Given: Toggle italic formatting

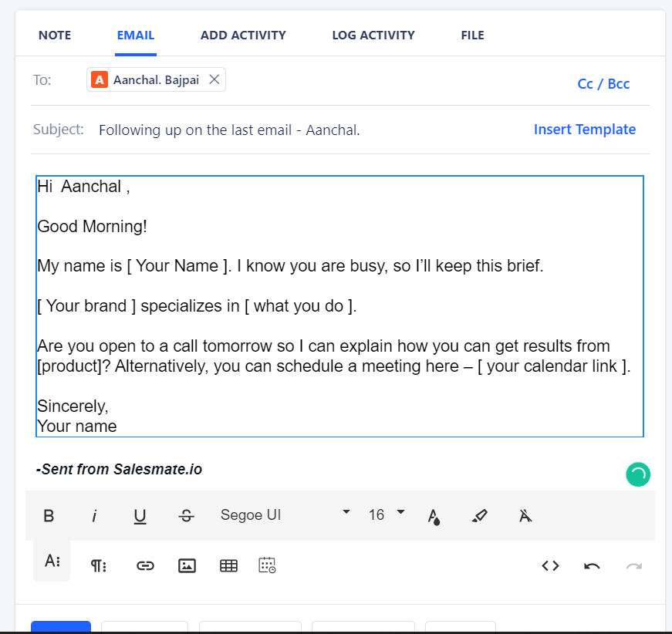Looking at the screenshot, I should click(x=94, y=516).
